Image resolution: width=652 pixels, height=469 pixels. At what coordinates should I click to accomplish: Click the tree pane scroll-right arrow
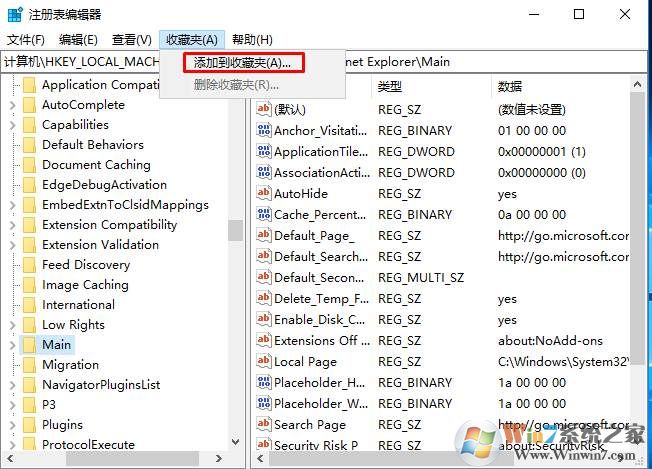(x=219, y=459)
